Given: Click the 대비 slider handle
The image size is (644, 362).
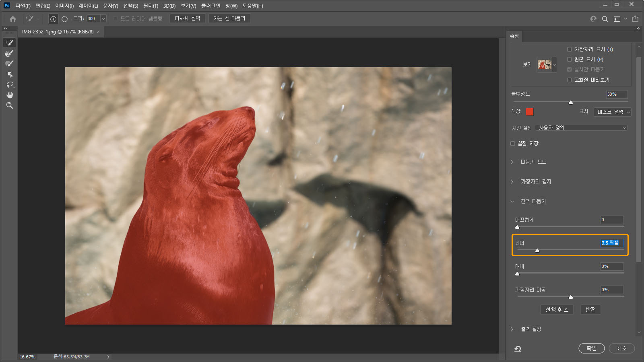Looking at the screenshot, I should click(x=517, y=274).
